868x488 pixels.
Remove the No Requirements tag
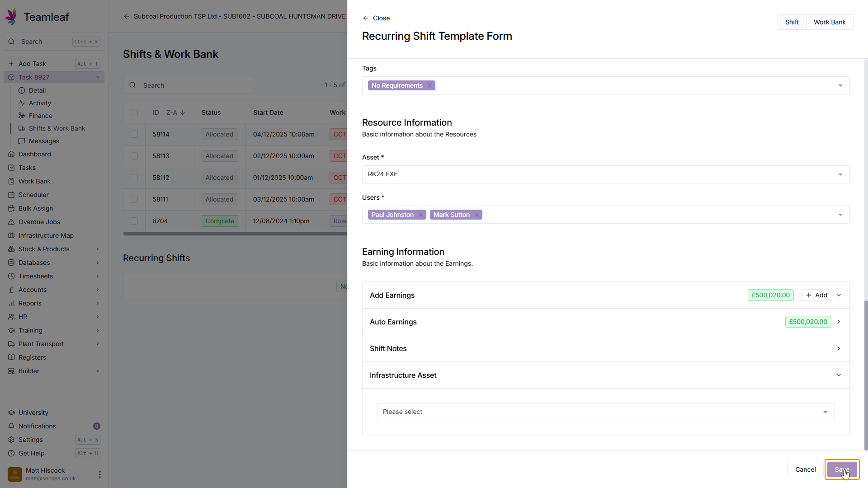tap(430, 85)
